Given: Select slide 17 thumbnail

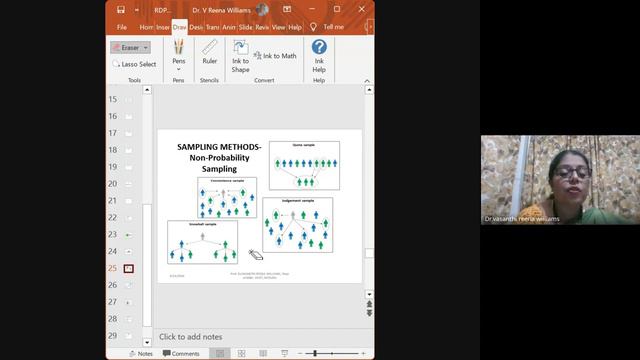Looking at the screenshot, I should [x=129, y=133].
